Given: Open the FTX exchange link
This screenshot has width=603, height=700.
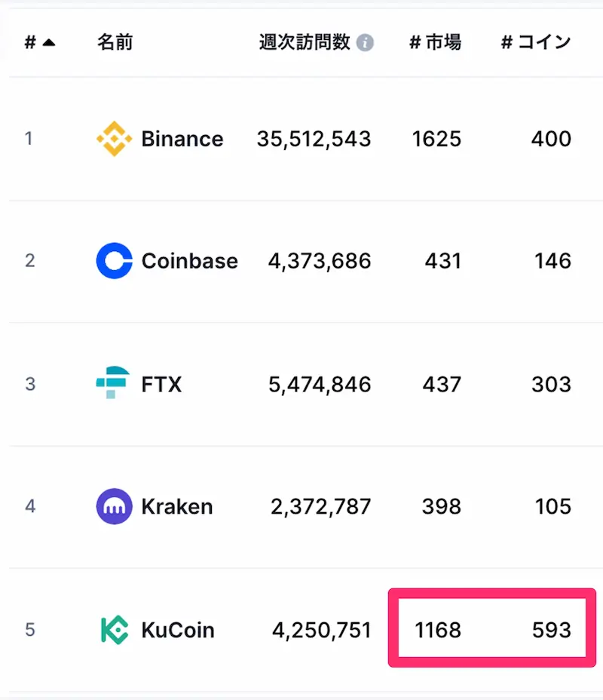Looking at the screenshot, I should 161,384.
